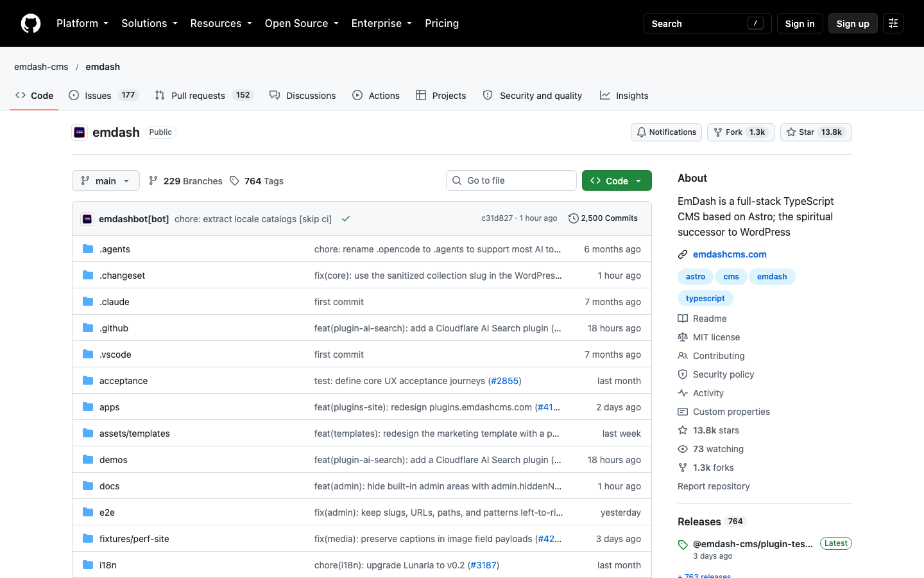Switch to the Issues tab
This screenshot has width=924, height=578.
(103, 96)
